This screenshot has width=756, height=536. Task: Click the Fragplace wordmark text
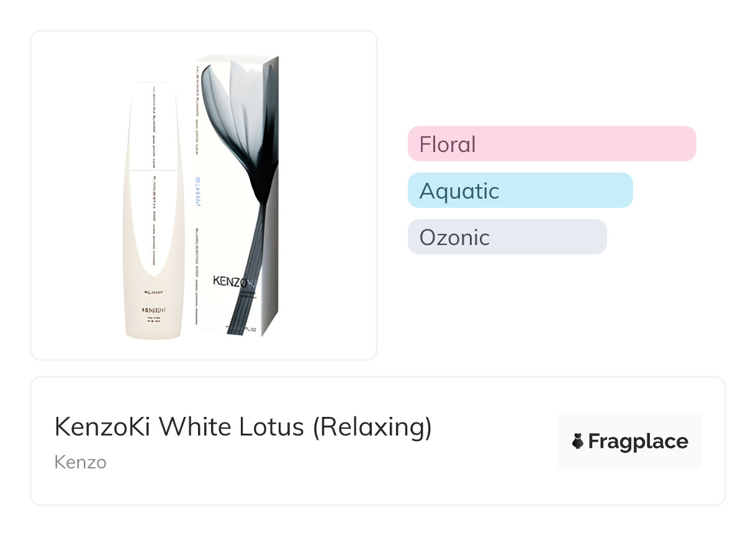tap(637, 441)
